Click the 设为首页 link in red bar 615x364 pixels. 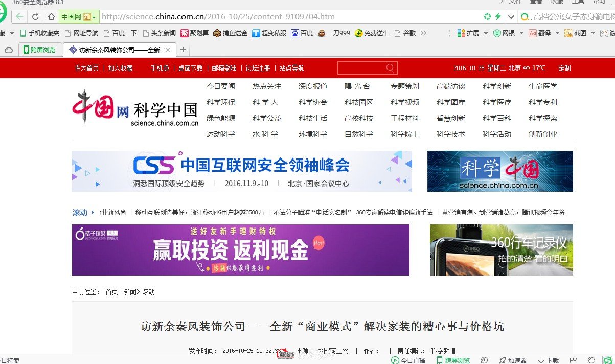(x=86, y=68)
